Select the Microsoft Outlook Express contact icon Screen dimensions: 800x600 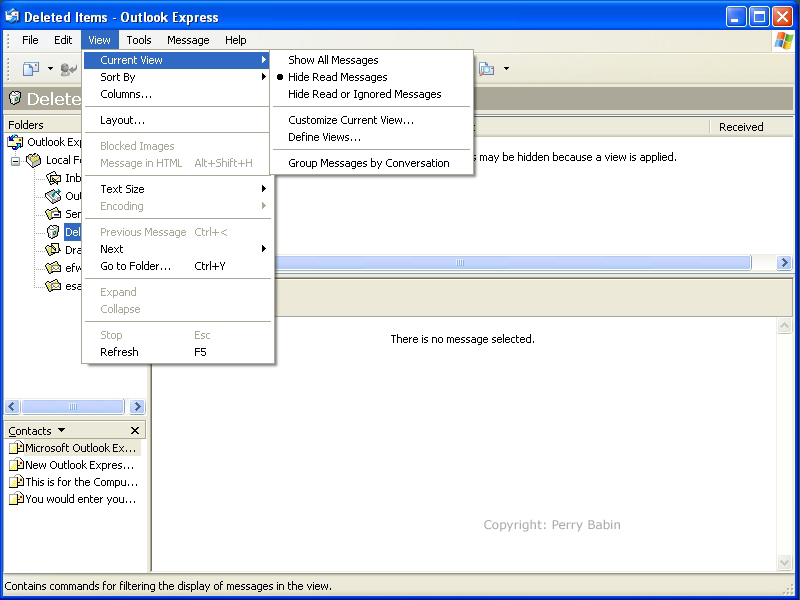click(x=16, y=448)
